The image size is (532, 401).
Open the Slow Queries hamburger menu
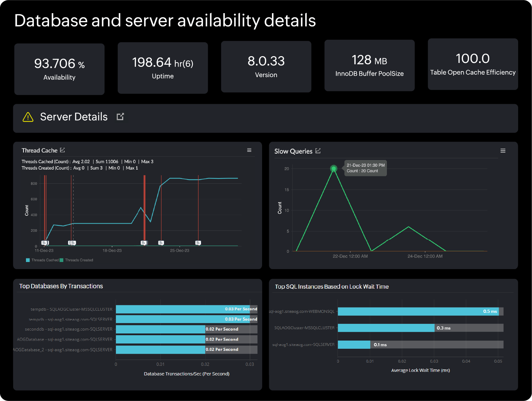[x=503, y=151]
